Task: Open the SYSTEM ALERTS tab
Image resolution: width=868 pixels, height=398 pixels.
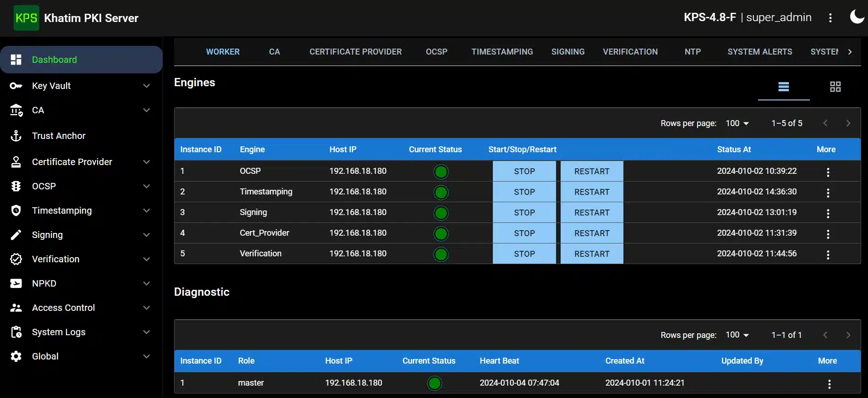Action: (760, 52)
